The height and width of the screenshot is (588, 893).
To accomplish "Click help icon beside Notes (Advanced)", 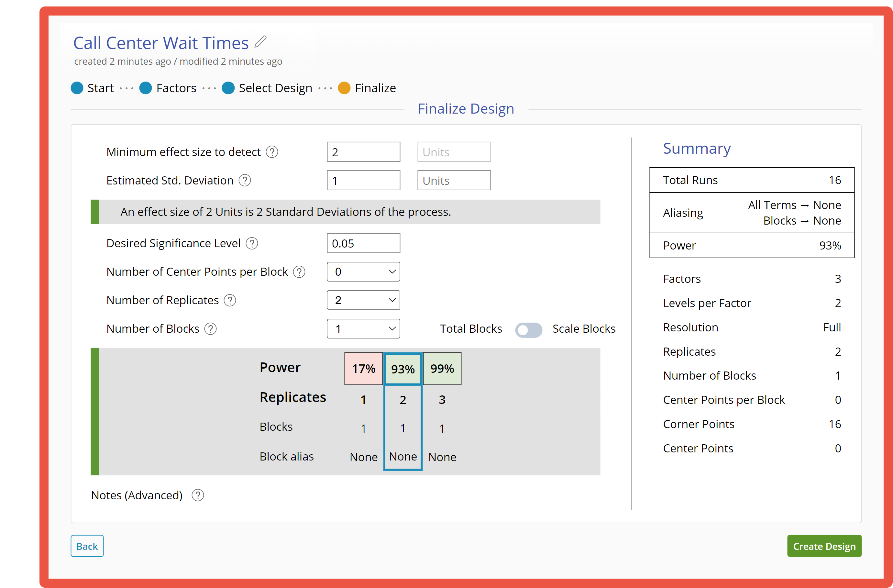I will tap(198, 496).
